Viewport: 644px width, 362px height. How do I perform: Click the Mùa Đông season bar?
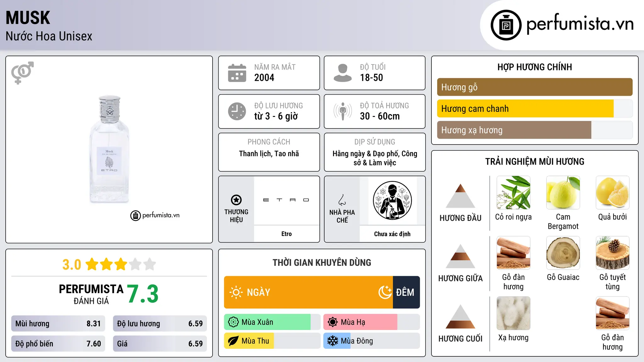pos(371,341)
